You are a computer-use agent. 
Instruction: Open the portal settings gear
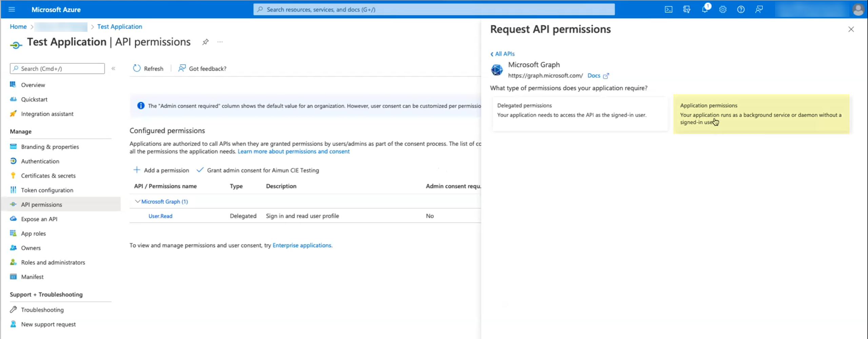coord(723,9)
